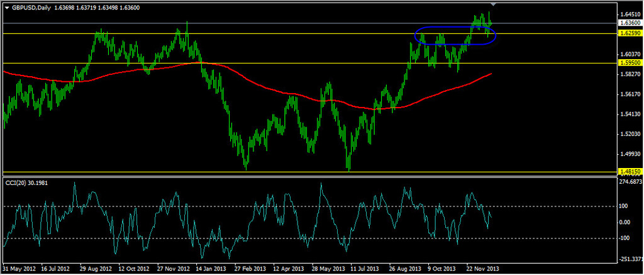Click the 1.56170 price axis value
This screenshot has height=275, width=644.
[631, 94]
